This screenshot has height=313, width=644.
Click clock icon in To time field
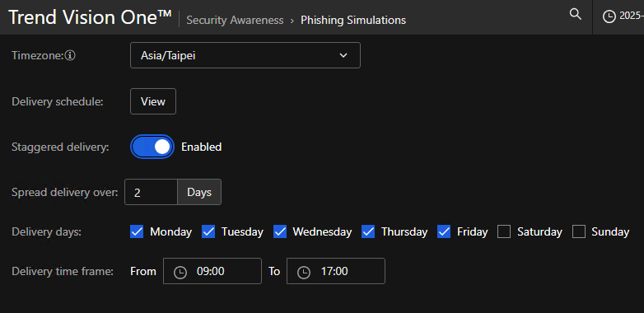(x=304, y=272)
